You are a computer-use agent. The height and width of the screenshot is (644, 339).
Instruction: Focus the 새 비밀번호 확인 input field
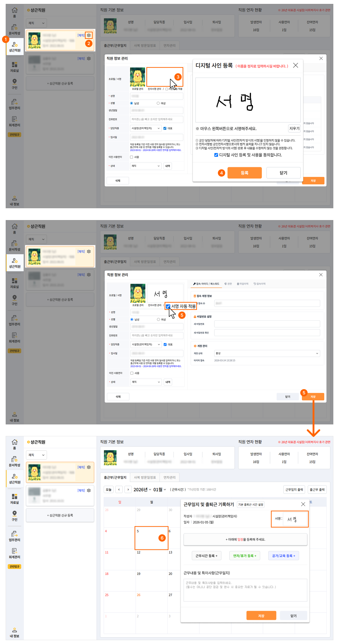[267, 332]
